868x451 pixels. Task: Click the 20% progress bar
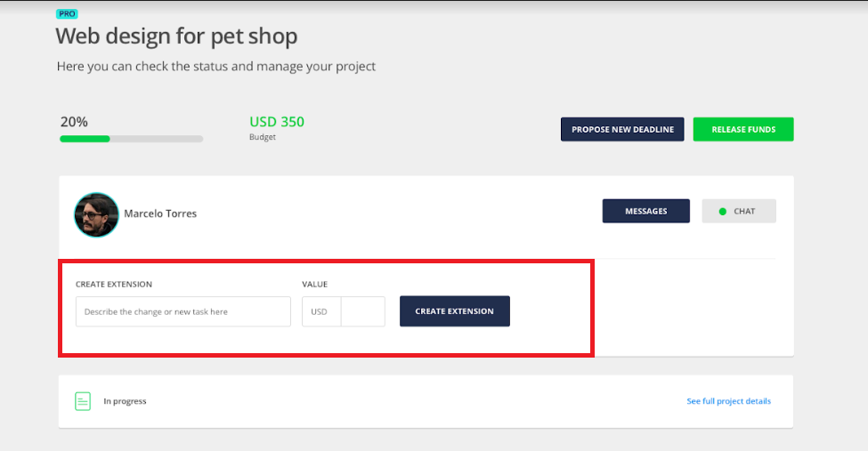click(131, 139)
